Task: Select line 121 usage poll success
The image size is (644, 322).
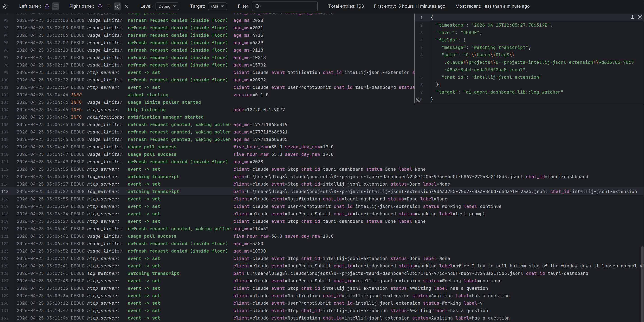Action: pos(152,236)
